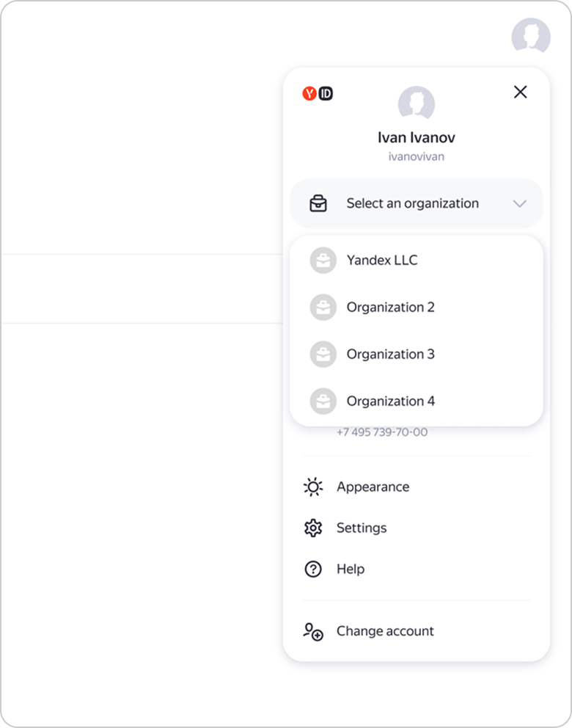Pick Organization 3 in the dropdown
572x728 pixels.
coord(390,354)
